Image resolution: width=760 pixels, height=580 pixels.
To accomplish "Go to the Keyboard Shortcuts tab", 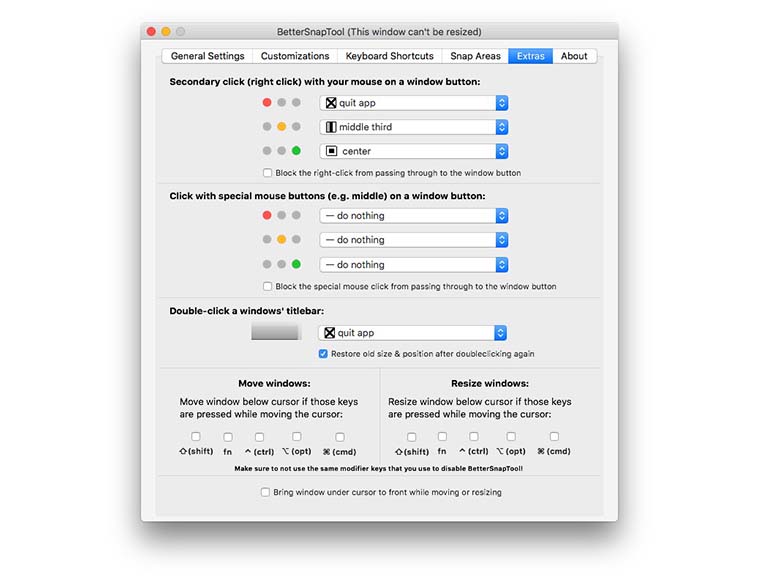I will 389,56.
